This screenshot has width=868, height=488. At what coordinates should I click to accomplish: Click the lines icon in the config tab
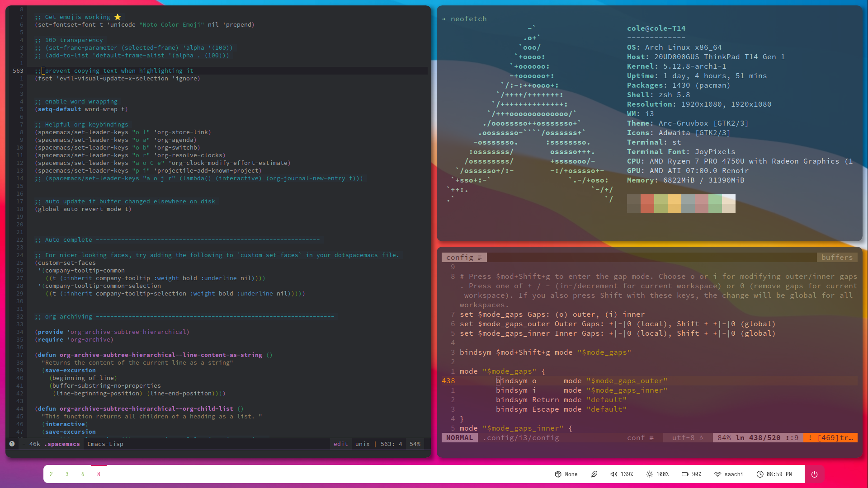(x=480, y=258)
